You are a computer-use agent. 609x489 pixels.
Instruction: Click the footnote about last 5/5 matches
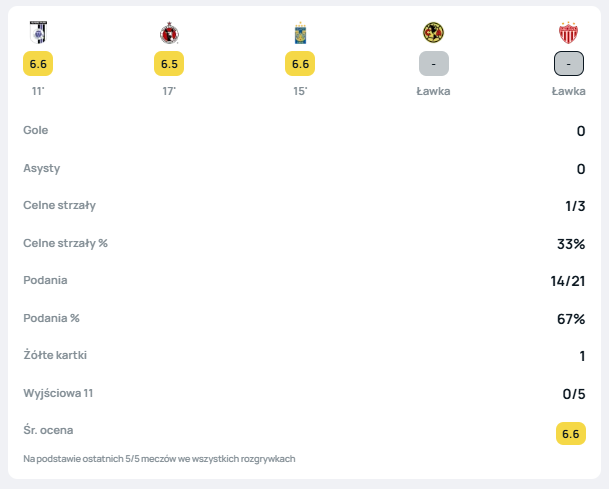pos(159,459)
